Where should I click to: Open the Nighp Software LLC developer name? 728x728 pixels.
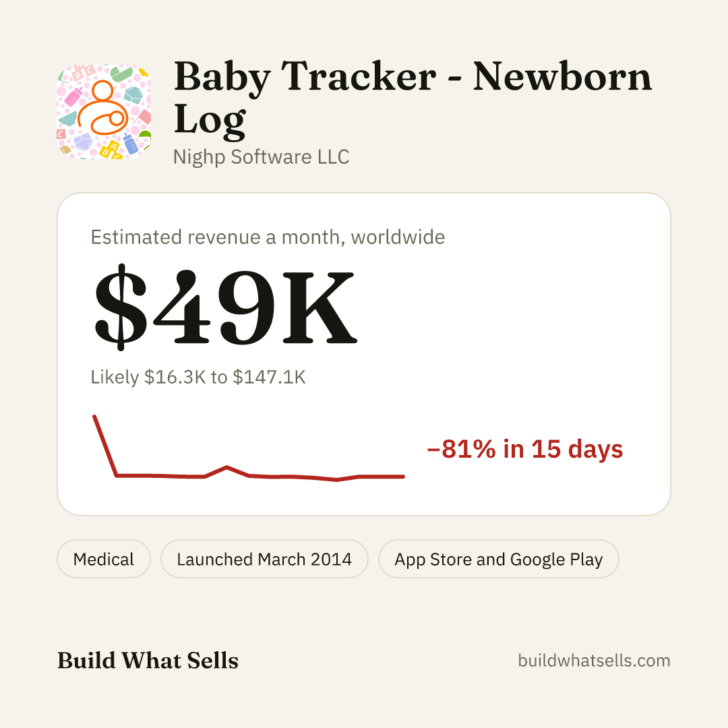tap(261, 157)
